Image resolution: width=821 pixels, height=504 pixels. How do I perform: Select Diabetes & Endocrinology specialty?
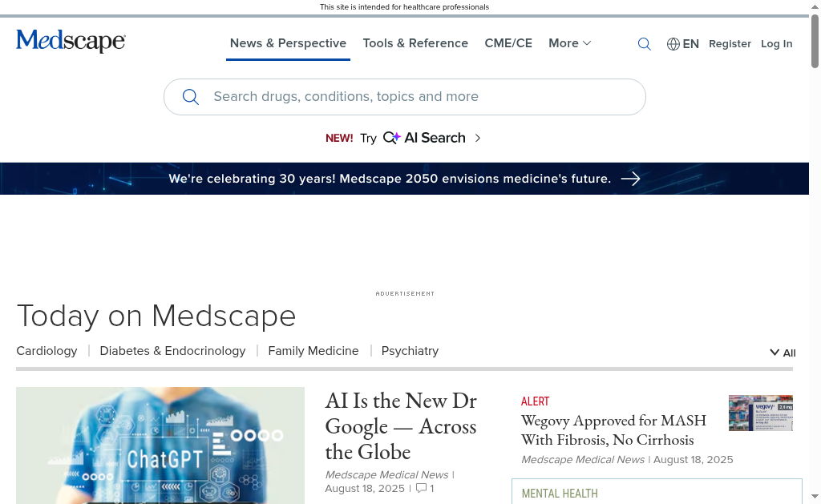pyautogui.click(x=173, y=351)
